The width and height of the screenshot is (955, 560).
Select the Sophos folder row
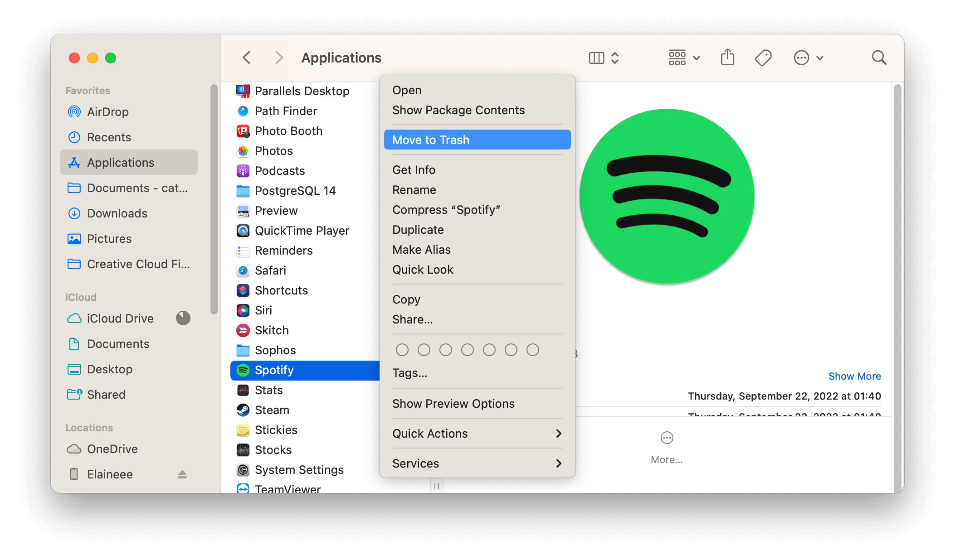point(305,350)
